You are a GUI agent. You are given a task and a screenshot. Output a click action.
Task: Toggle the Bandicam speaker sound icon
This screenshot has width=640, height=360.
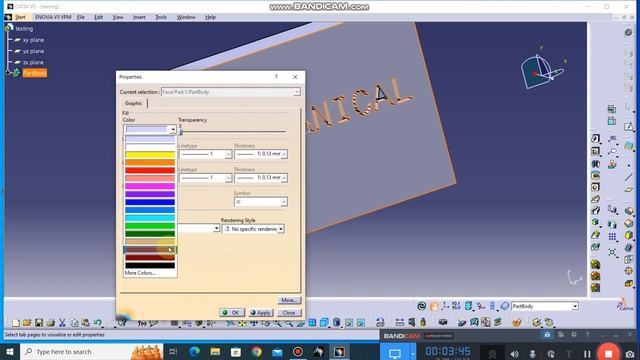(x=514, y=354)
